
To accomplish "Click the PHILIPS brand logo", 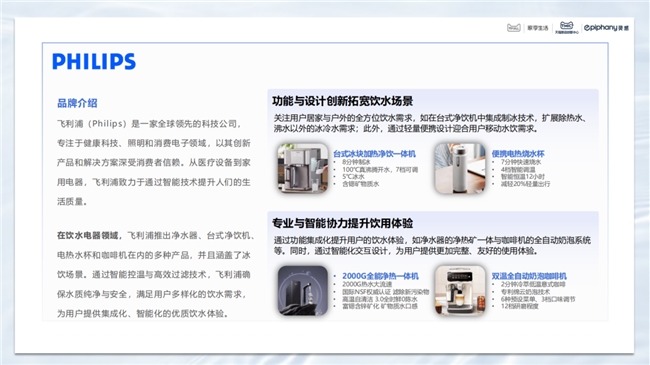I will (94, 61).
